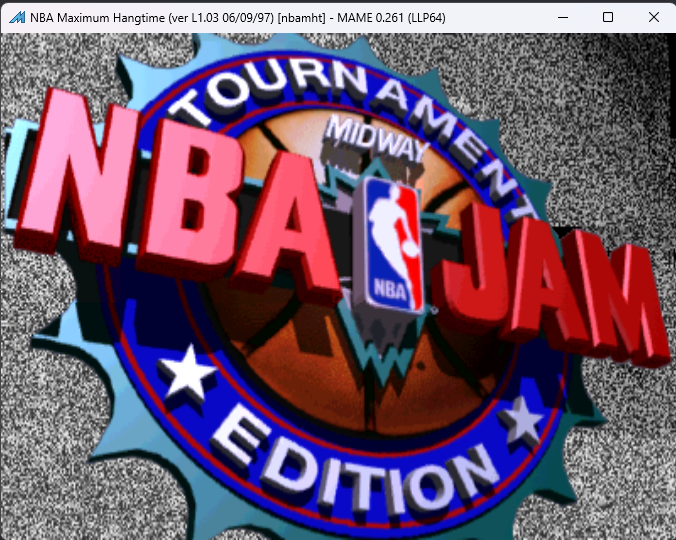Close the NBA Maximum Hangtime window

[653, 17]
